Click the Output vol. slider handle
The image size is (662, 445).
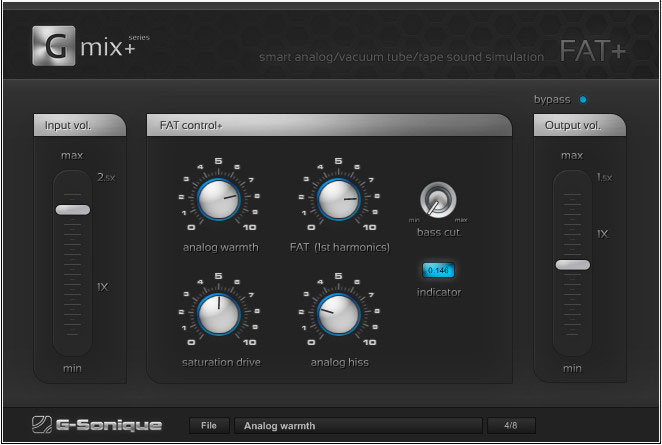tap(572, 265)
